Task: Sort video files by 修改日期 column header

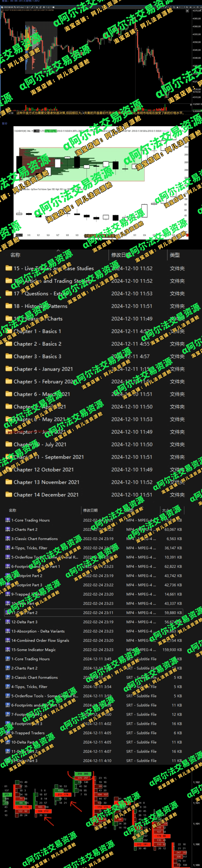Action: 90,511
